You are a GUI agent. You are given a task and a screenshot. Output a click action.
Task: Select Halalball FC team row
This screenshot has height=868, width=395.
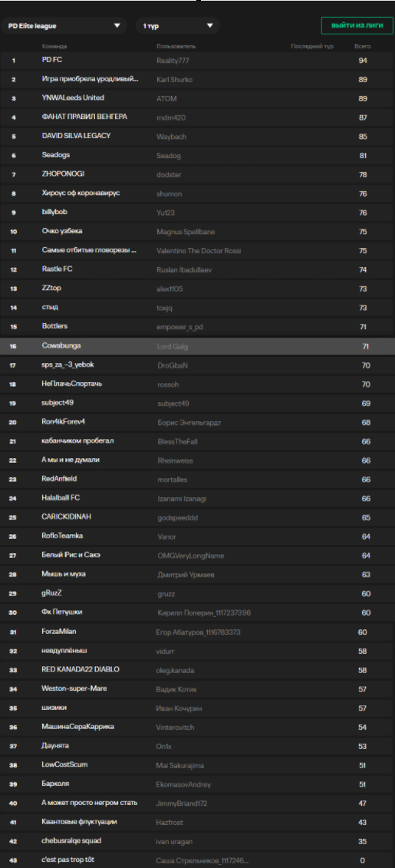198,498
